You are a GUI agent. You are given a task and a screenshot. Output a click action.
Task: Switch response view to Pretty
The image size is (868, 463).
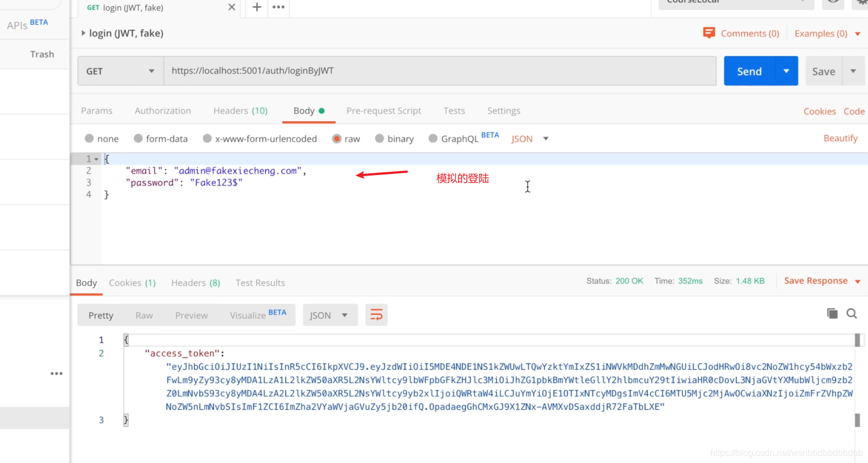[x=101, y=315]
